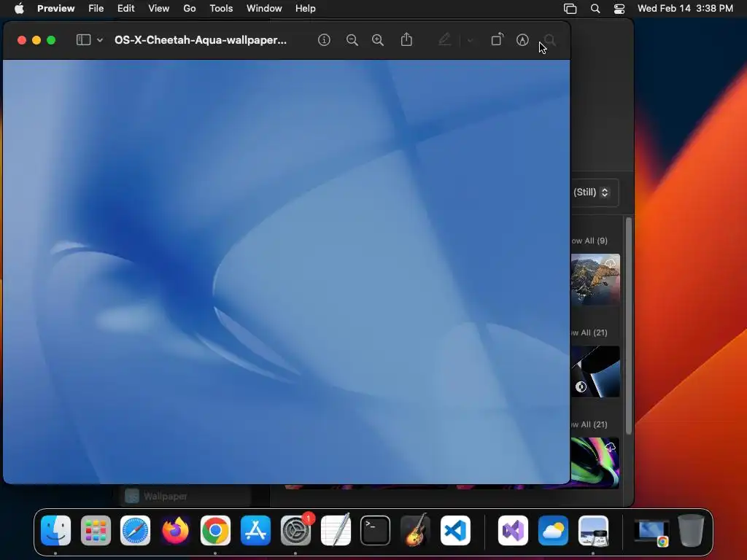The height and width of the screenshot is (560, 747).
Task: Open the Weather app from the Dock
Action: (x=553, y=531)
